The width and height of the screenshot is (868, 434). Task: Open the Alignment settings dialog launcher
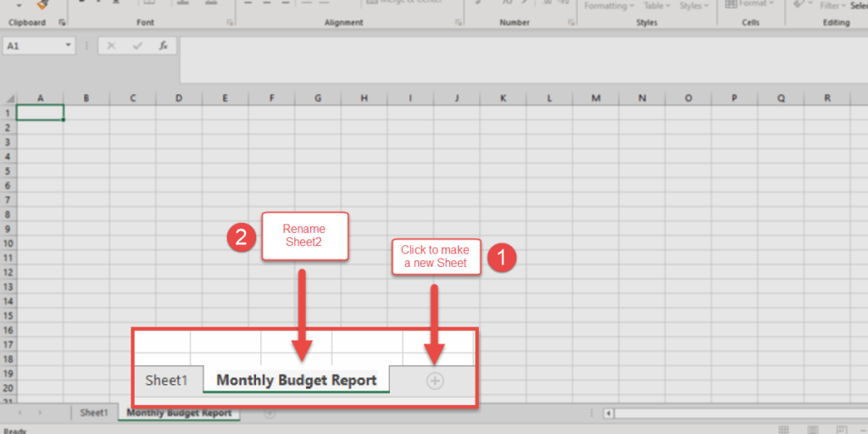[x=459, y=23]
